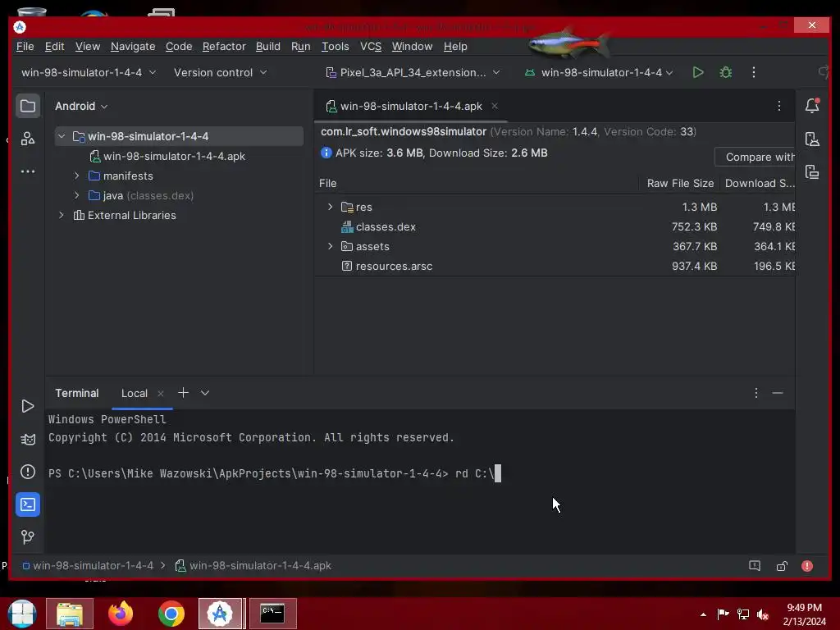Screen dimensions: 840x630
Task: Open the Device Manager icon on right sidebar
Action: (812, 139)
